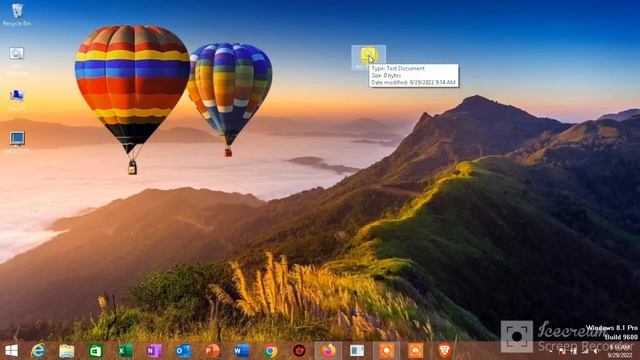The height and width of the screenshot is (360, 640).
Task: Click the orange icon left of Brave
Action: (416, 351)
